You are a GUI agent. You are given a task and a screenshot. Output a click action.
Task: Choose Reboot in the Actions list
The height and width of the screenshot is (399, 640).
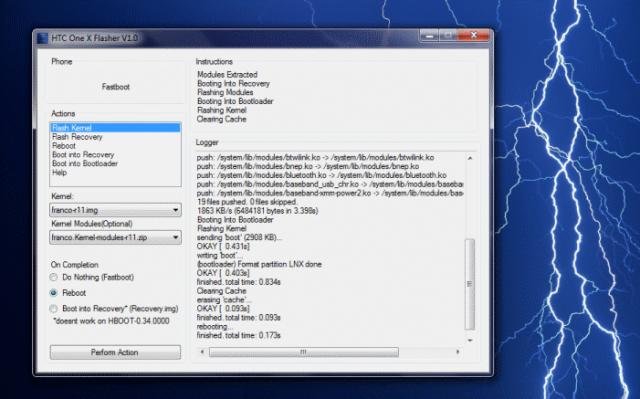(x=64, y=146)
